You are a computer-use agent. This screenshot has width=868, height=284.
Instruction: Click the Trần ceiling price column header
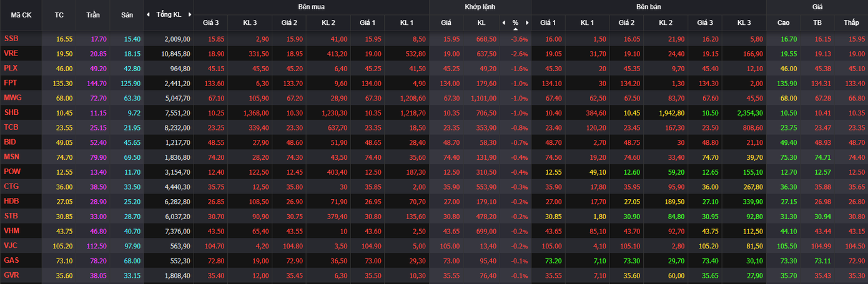point(92,14)
